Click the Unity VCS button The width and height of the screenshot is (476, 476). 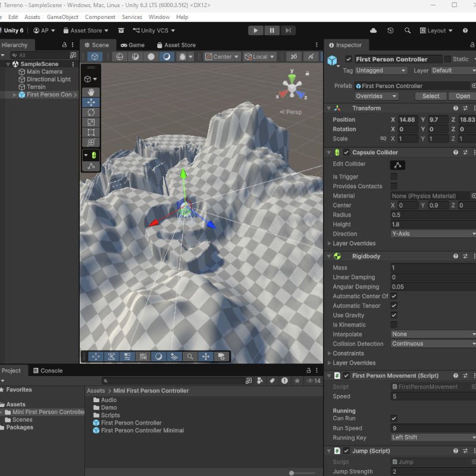(154, 30)
